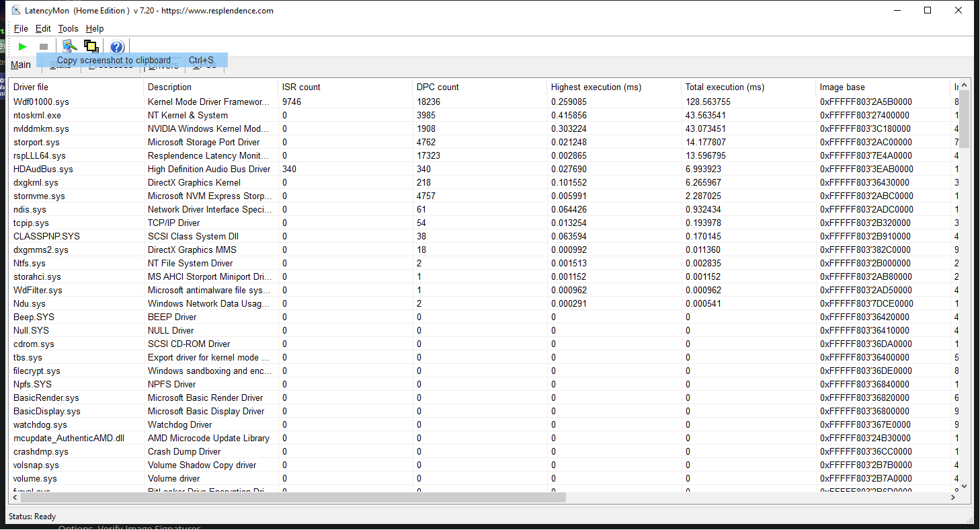Click the highest execution value 0.415856
This screenshot has height=530, width=980.
(x=570, y=115)
